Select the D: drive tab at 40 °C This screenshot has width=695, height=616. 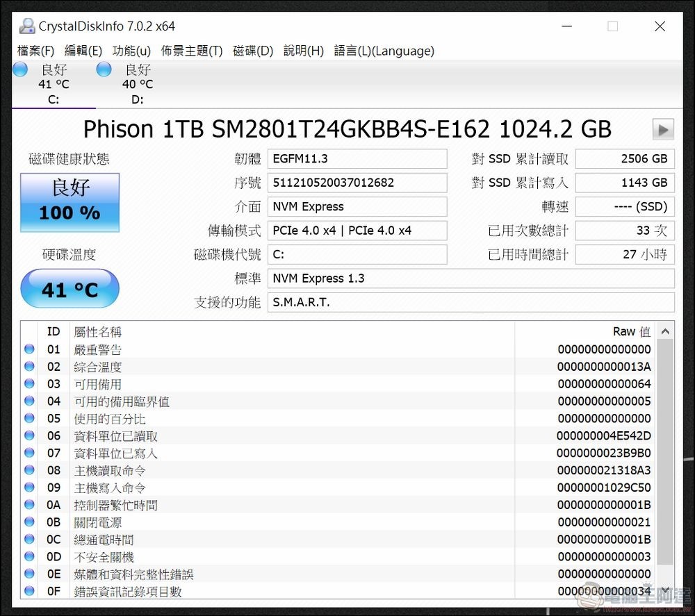click(x=138, y=84)
